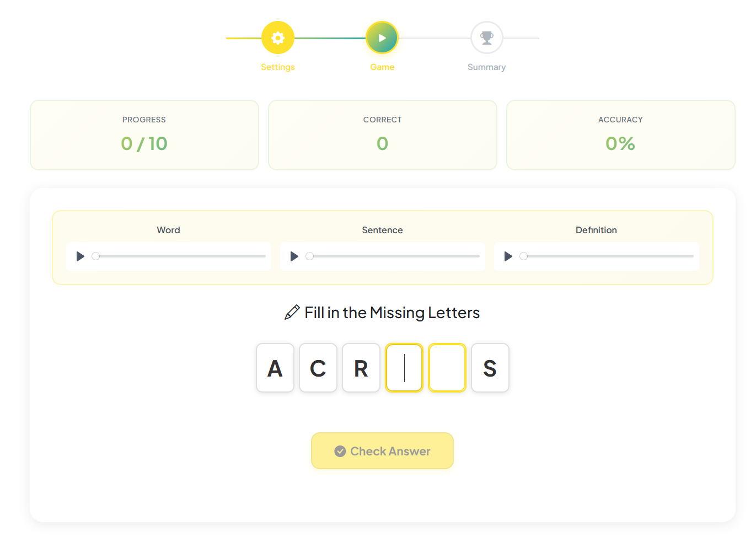Click the Settings label under the gear
Viewport: 756px width, 537px height.
277,67
